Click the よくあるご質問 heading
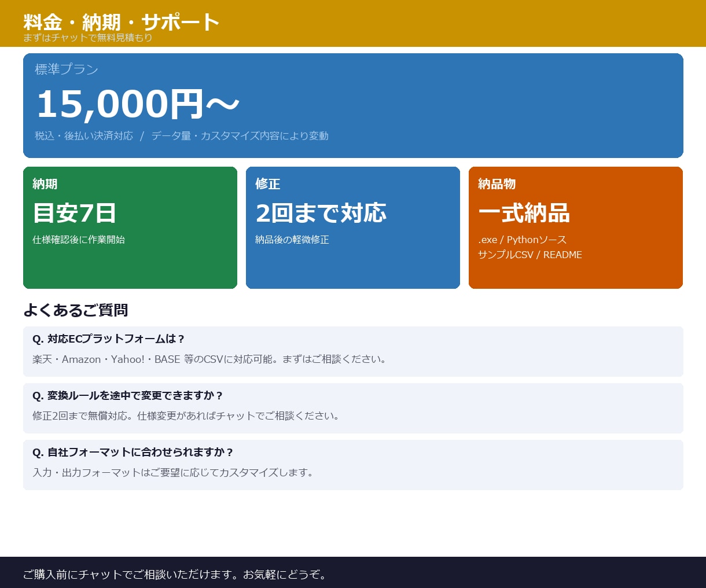The image size is (706, 588). 76,310
